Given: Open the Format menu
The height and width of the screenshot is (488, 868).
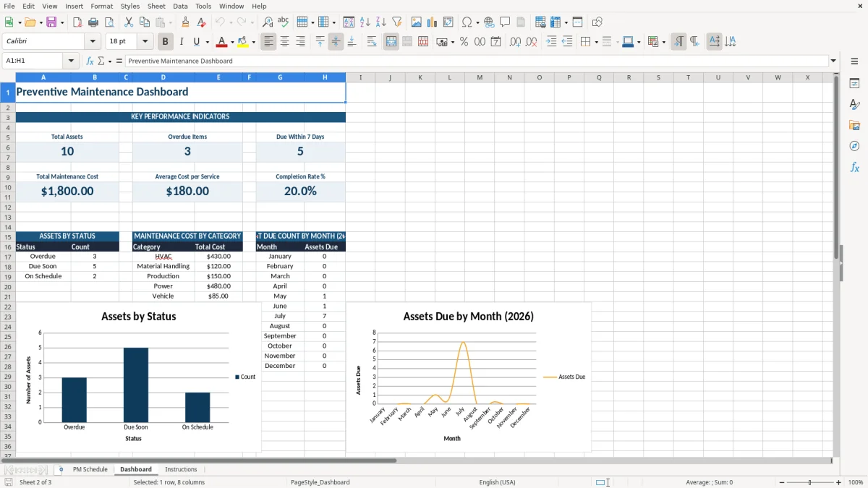Looking at the screenshot, I should 101,6.
